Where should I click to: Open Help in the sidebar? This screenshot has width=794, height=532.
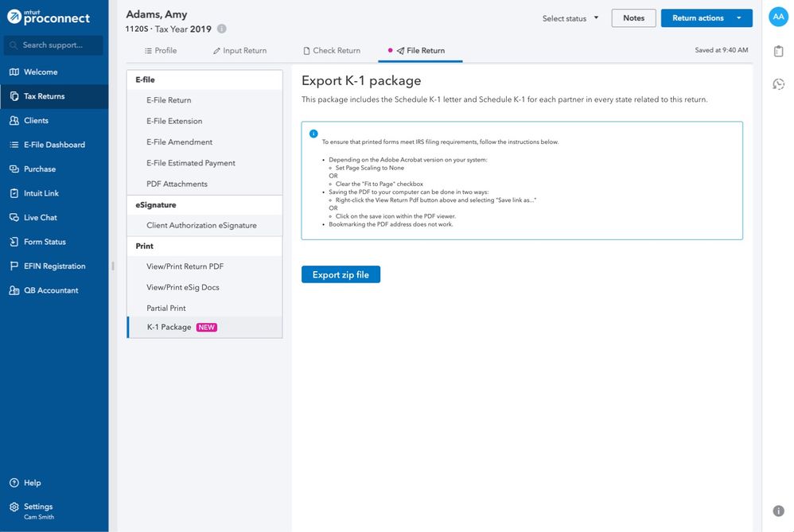[32, 483]
